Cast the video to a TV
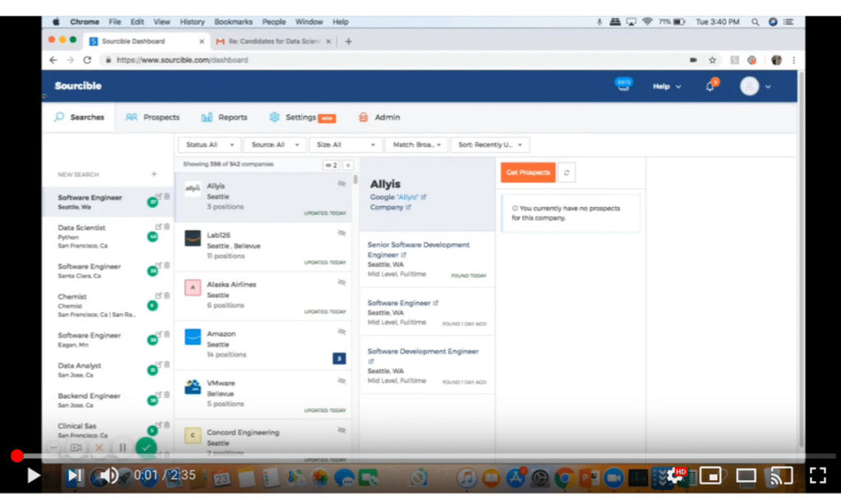841x504 pixels. tap(782, 475)
